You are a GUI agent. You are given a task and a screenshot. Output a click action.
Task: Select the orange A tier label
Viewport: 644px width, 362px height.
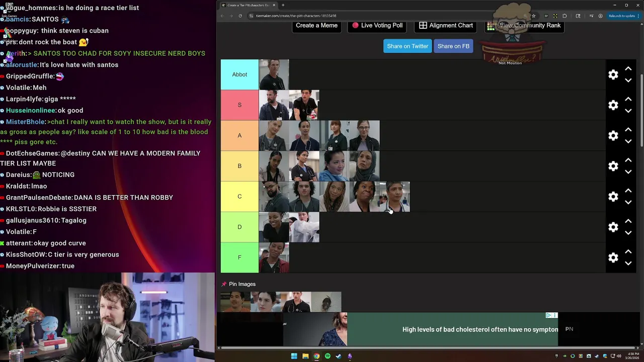tap(239, 136)
